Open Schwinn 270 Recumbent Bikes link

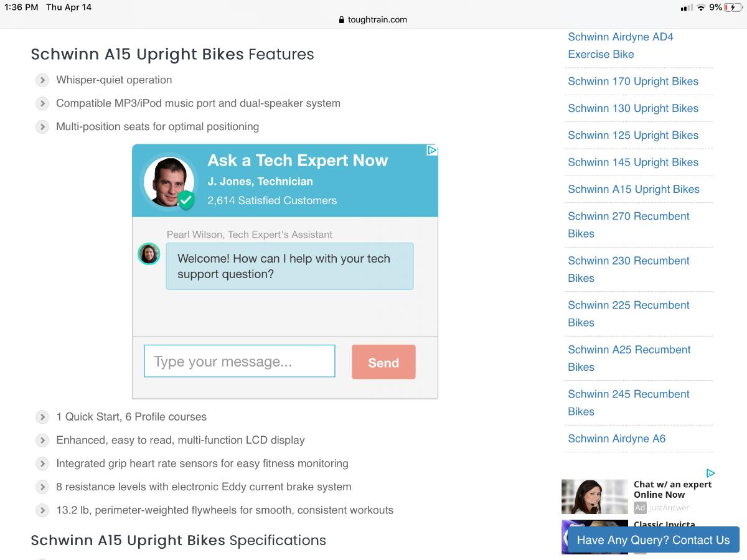[x=628, y=225]
